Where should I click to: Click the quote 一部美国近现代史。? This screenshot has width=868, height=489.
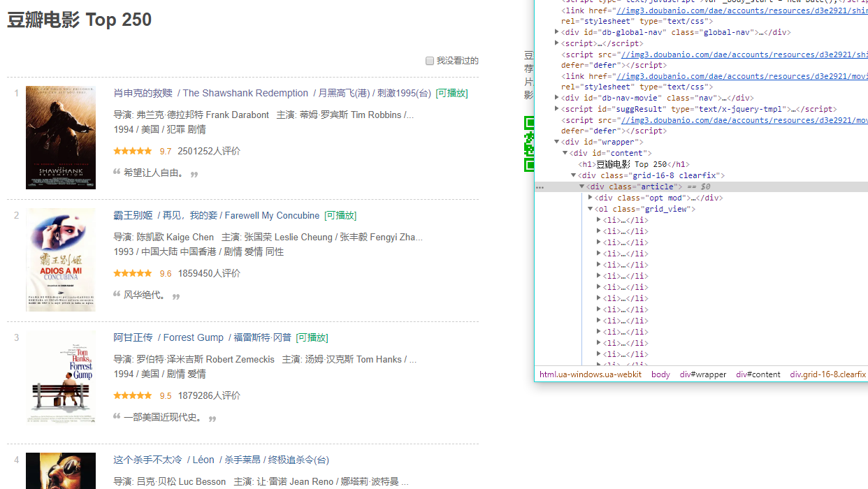click(164, 417)
